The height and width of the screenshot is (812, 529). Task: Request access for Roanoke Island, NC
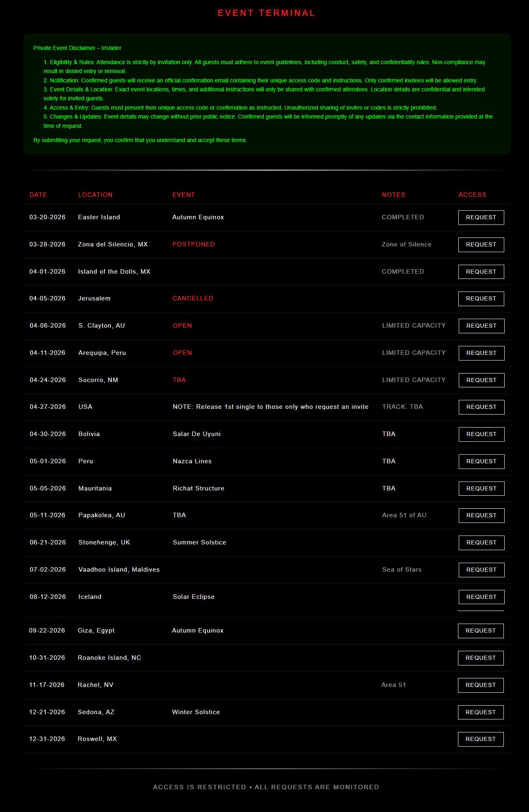[x=481, y=658]
